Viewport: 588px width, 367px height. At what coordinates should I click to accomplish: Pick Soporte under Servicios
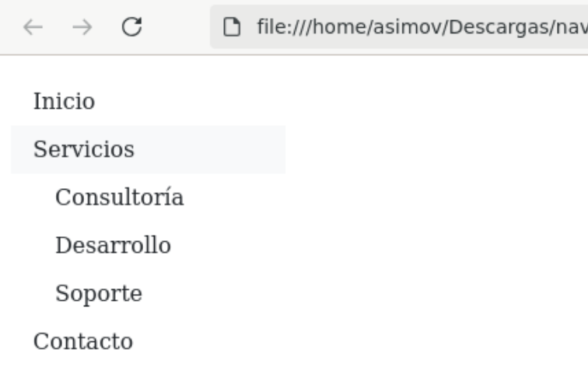98,294
